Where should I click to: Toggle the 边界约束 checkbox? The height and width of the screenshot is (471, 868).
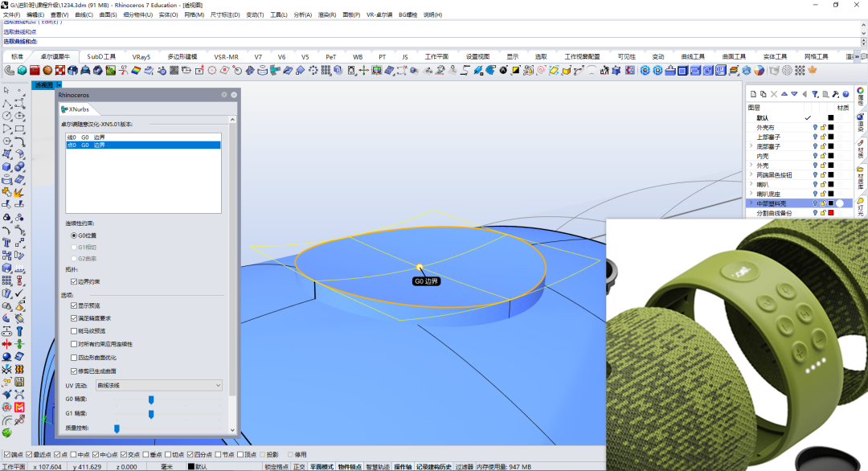coord(74,281)
